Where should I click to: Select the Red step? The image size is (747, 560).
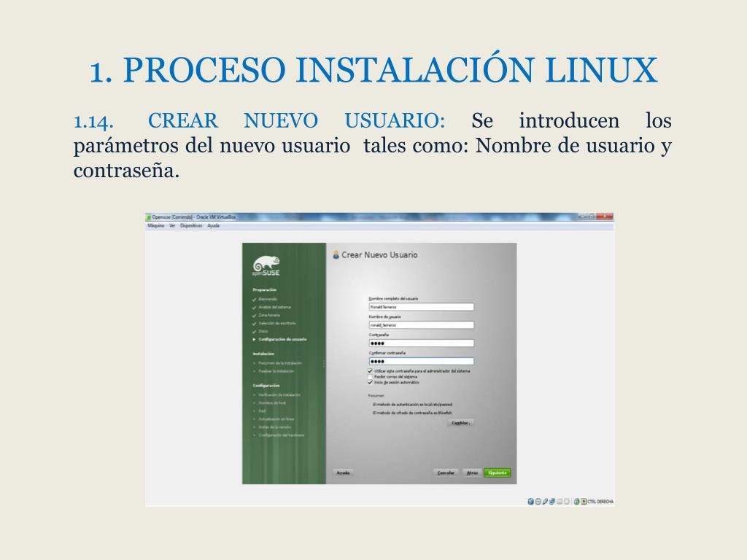point(262,411)
